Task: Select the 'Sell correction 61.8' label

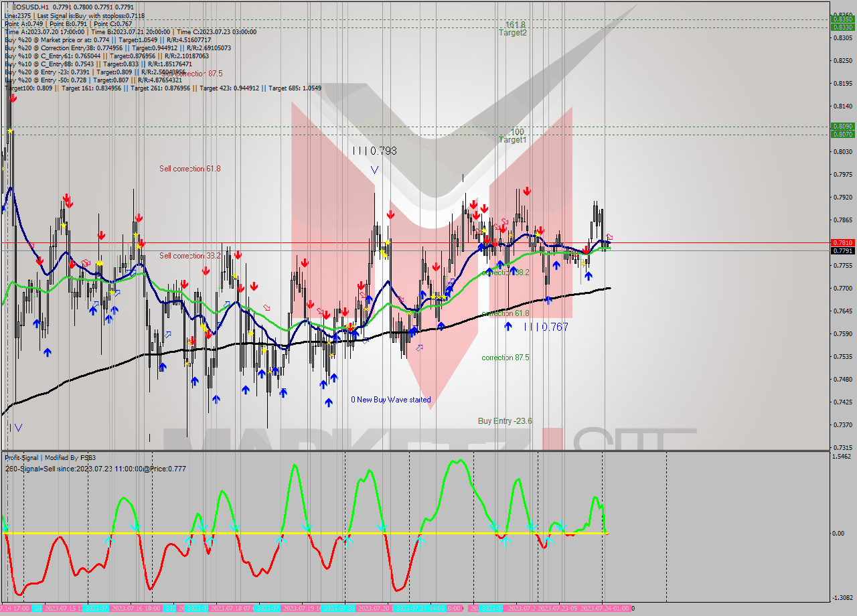Action: 190,169
